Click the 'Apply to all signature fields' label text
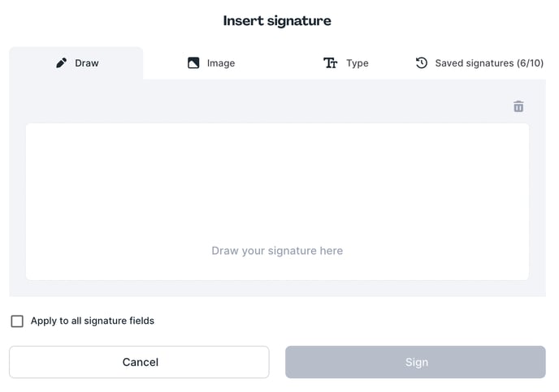559x392 pixels. tap(93, 321)
